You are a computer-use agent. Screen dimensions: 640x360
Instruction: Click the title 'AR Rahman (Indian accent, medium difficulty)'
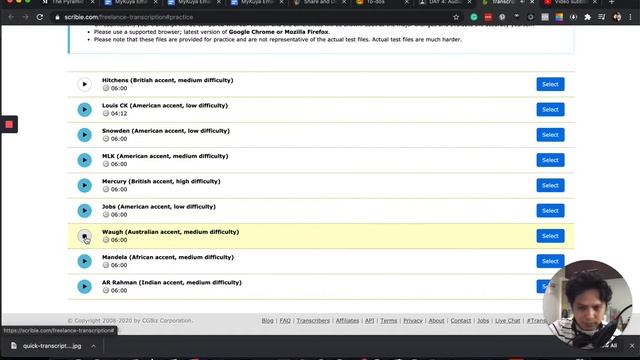171,282
